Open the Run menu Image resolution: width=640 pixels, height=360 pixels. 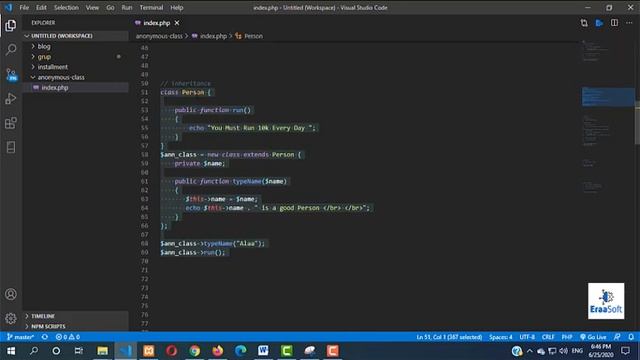(127, 7)
